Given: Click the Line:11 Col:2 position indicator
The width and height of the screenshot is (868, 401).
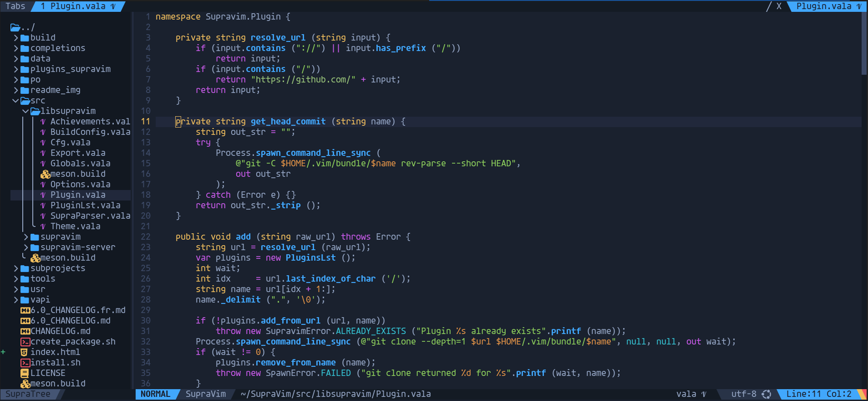Looking at the screenshot, I should 819,394.
